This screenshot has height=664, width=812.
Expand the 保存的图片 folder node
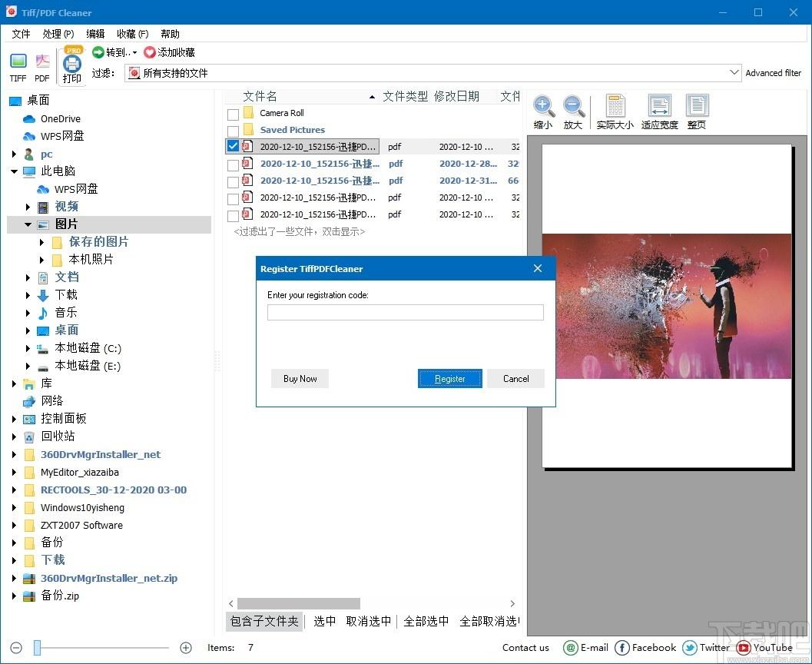(x=42, y=242)
